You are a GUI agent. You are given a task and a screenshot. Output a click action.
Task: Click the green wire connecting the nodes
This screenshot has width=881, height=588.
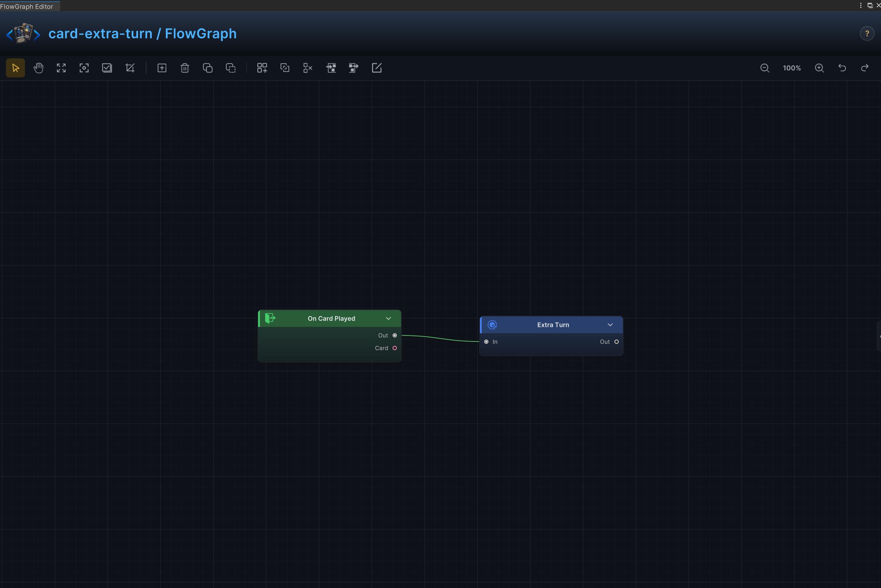pyautogui.click(x=440, y=339)
